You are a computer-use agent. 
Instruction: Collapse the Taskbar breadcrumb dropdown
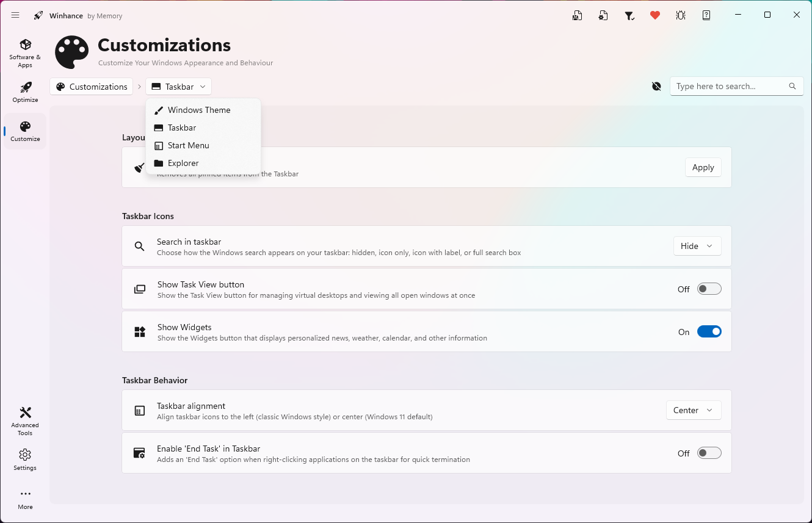click(x=178, y=87)
